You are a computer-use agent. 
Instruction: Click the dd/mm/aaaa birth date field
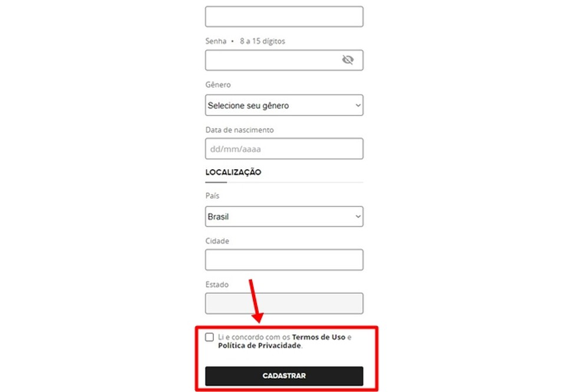(x=284, y=149)
